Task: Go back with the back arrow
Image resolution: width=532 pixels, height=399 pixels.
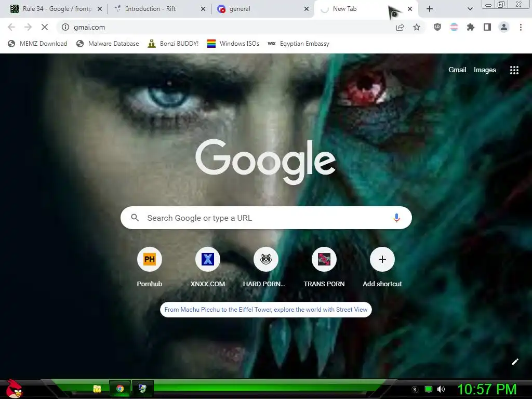Action: tap(11, 27)
